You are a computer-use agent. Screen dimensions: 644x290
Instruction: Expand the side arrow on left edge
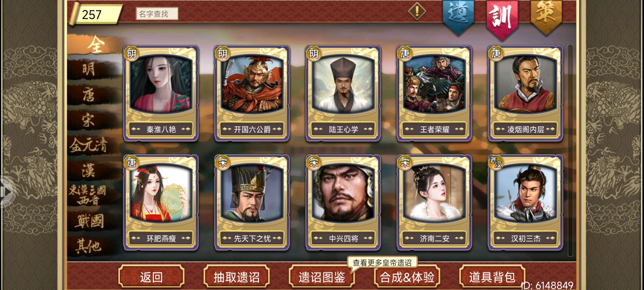click(x=7, y=192)
